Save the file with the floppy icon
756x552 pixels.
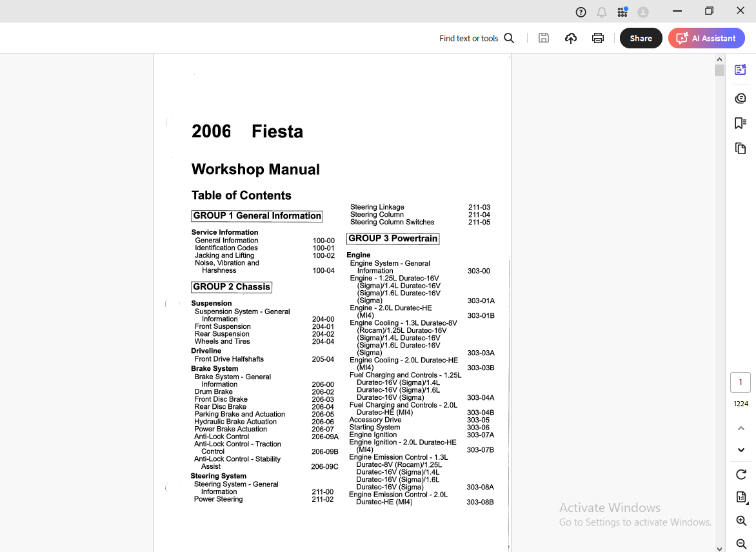click(544, 38)
